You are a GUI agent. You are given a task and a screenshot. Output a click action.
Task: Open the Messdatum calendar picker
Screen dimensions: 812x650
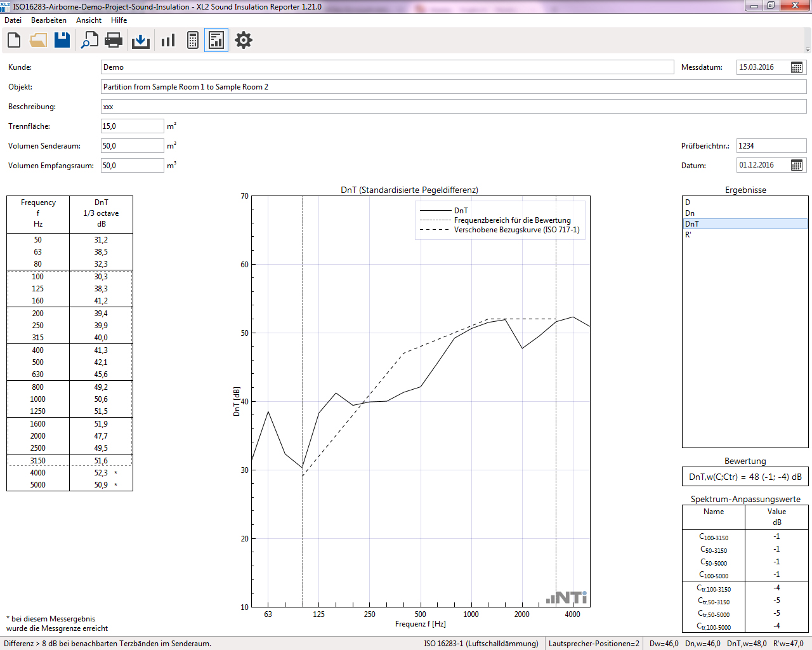(x=797, y=67)
